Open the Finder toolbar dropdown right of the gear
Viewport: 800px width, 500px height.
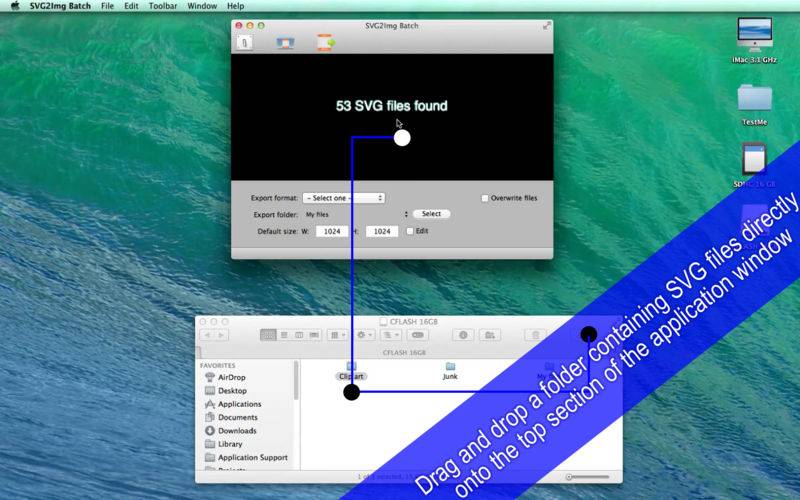coord(391,335)
